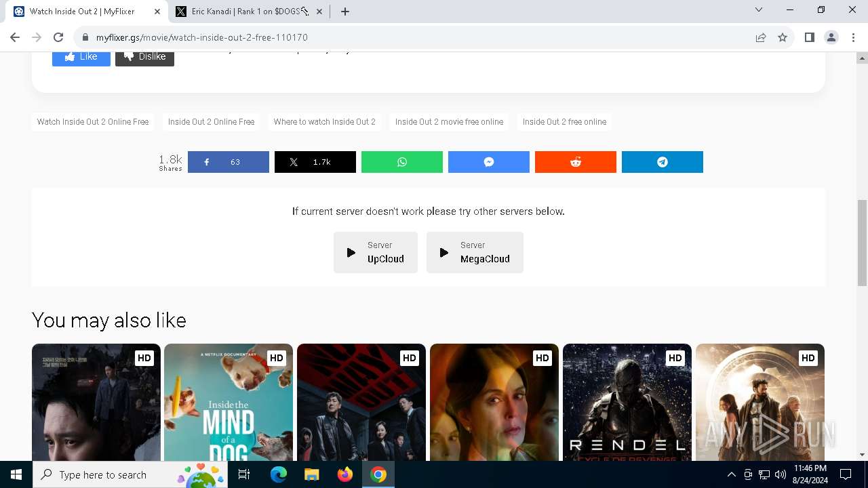The width and height of the screenshot is (868, 488).
Task: Share this page from address bar
Action: click(x=761, y=38)
